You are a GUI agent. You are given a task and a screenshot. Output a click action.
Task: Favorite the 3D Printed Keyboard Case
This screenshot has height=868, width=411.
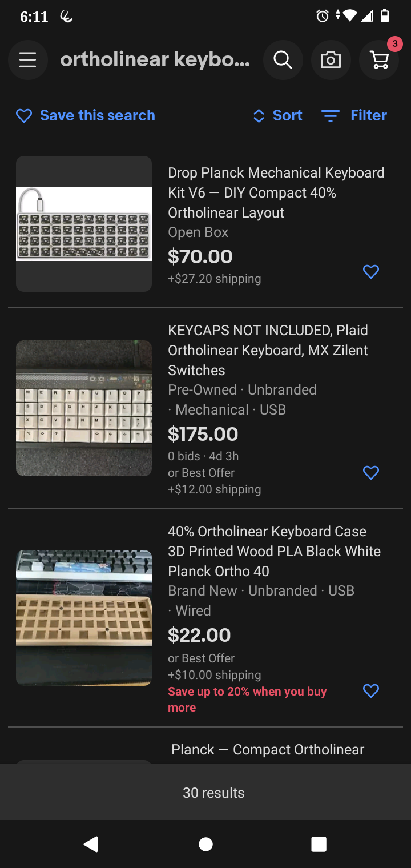point(371,691)
